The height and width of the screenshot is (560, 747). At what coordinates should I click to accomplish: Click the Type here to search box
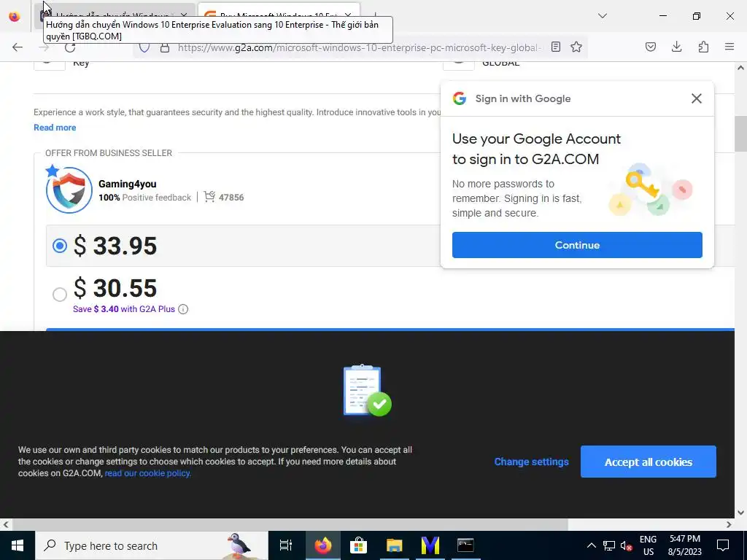[x=152, y=545]
